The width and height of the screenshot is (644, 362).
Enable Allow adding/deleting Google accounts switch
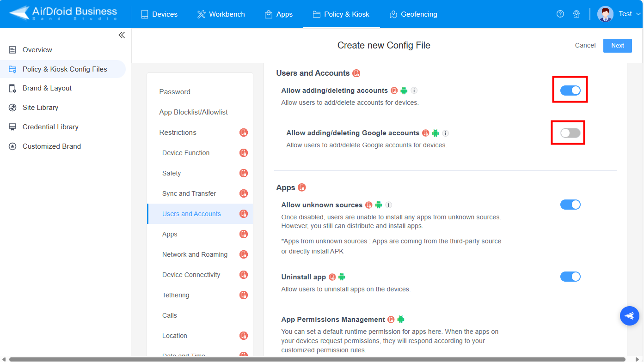coord(570,133)
